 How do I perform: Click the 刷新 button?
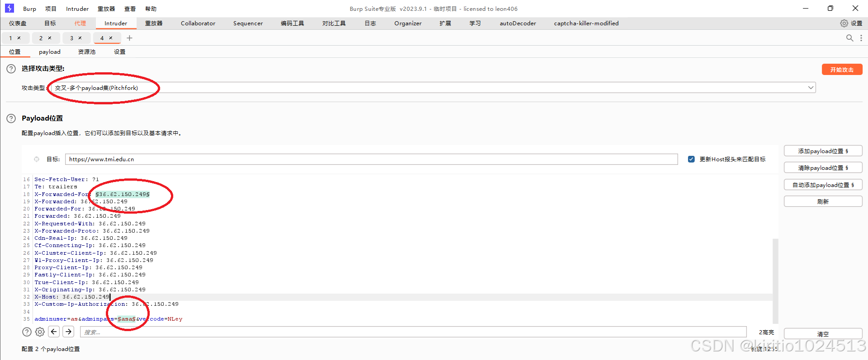click(x=823, y=201)
